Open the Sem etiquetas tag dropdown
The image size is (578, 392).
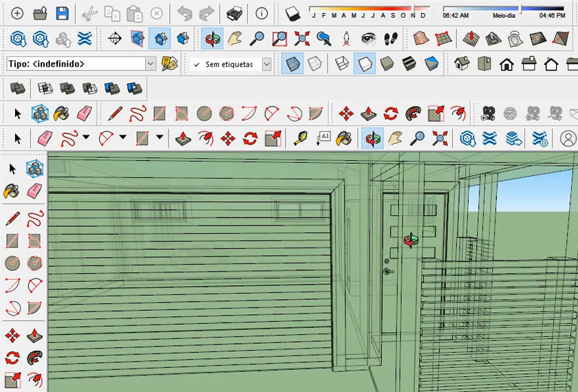(266, 65)
